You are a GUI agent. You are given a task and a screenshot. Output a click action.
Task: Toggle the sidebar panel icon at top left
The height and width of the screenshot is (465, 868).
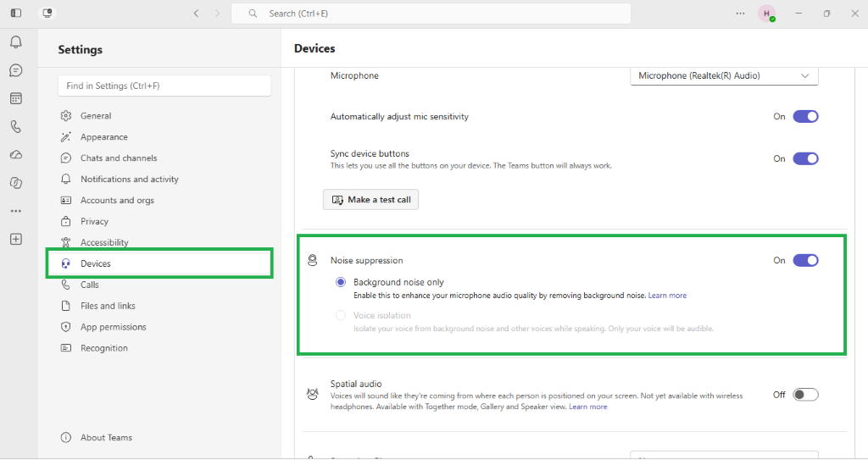click(16, 14)
